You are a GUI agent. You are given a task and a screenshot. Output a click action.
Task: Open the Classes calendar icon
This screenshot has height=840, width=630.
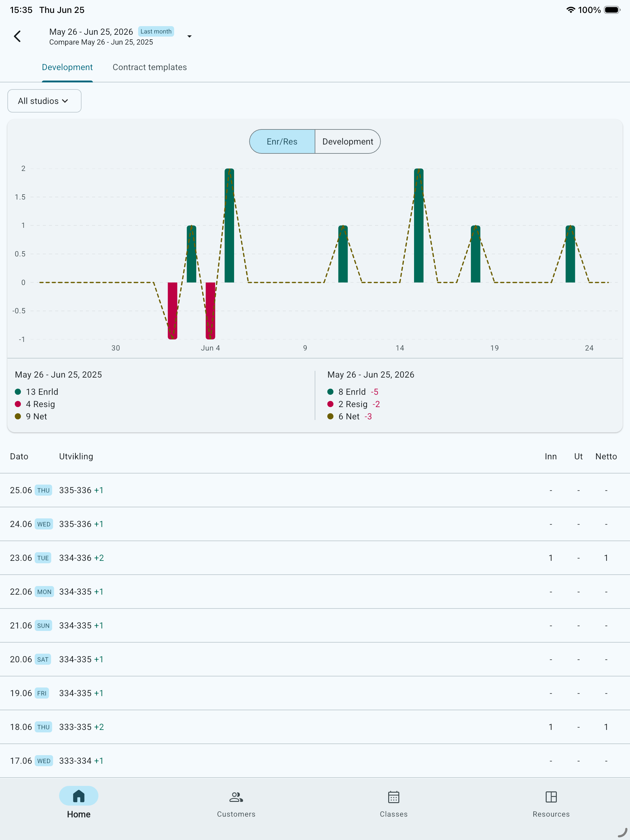(394, 797)
